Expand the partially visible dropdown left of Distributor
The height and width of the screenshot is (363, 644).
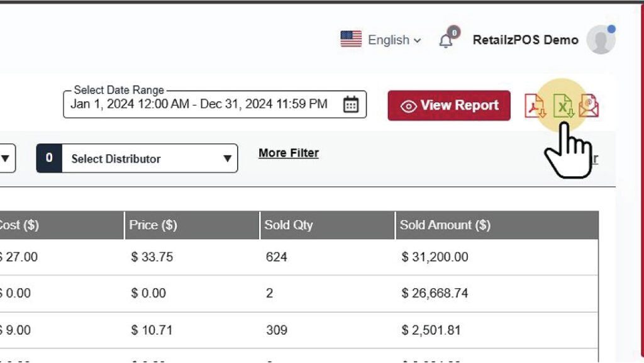[6, 159]
